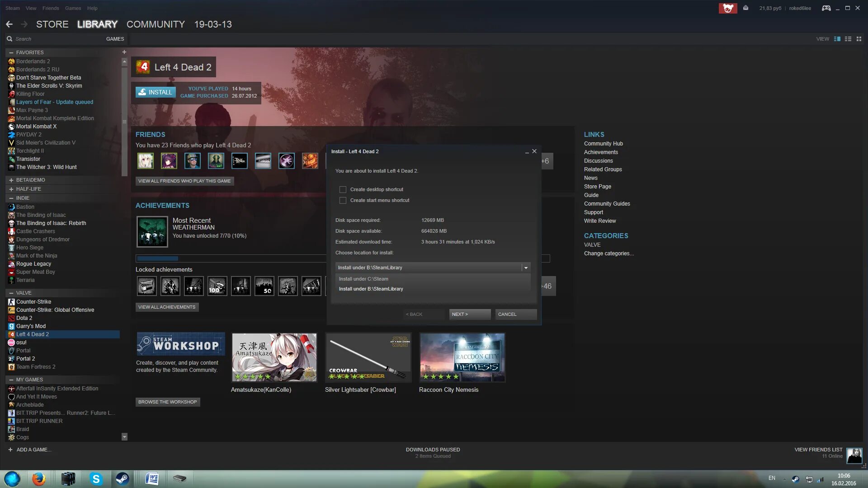Click the back navigation arrow

coord(9,24)
